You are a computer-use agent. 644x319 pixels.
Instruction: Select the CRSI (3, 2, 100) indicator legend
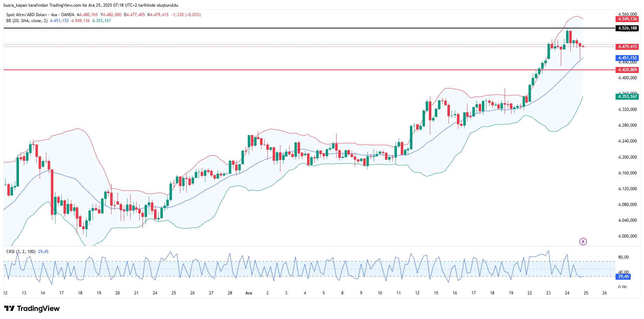click(x=21, y=252)
